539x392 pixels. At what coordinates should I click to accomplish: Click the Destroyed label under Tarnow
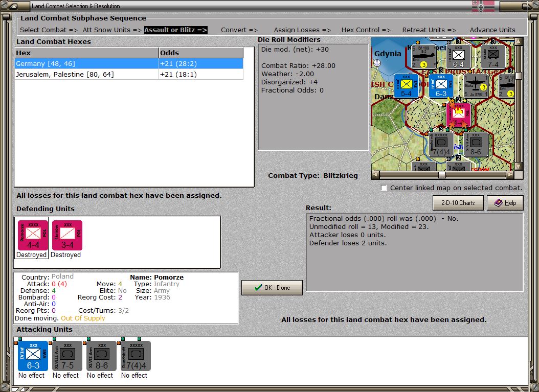[65, 255]
